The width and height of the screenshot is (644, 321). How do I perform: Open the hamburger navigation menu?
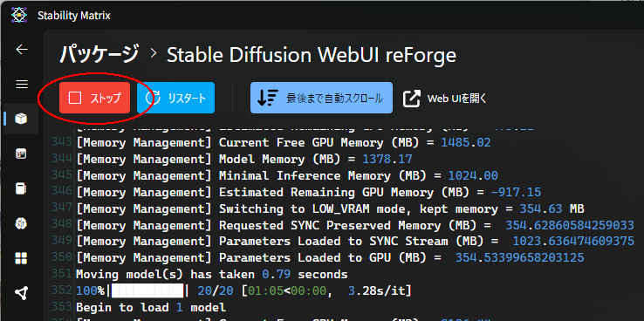(22, 85)
